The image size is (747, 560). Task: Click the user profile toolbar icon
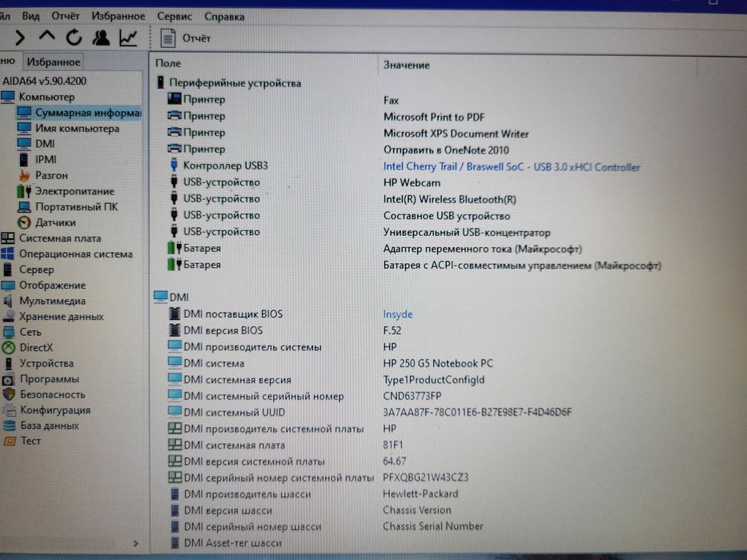click(x=101, y=38)
